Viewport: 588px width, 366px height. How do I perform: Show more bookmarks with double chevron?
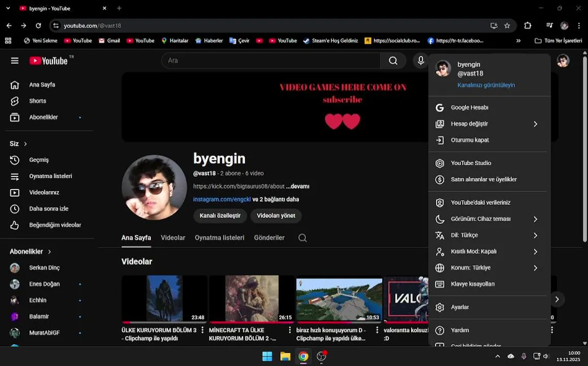(x=518, y=41)
